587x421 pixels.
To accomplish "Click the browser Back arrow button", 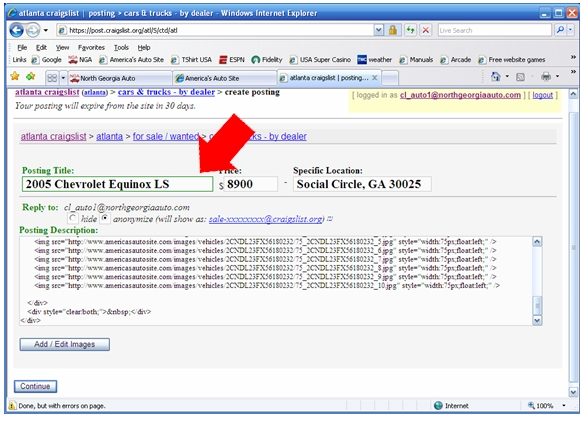I will pos(16,30).
